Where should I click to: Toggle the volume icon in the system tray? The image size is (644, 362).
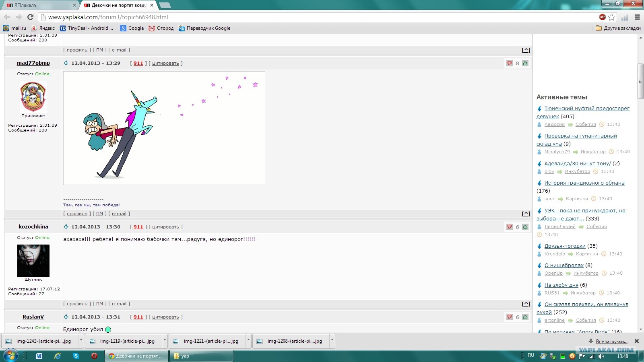coord(601,356)
